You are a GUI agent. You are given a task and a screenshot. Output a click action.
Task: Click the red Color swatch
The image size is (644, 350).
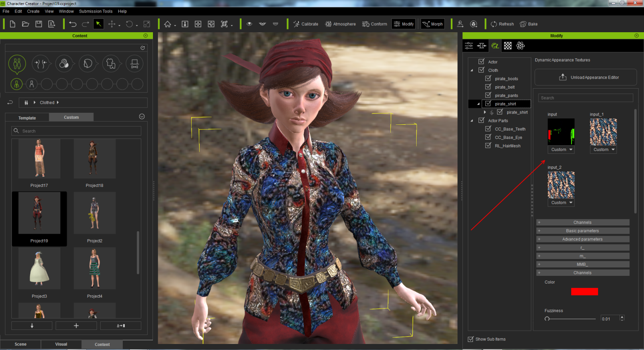point(584,292)
